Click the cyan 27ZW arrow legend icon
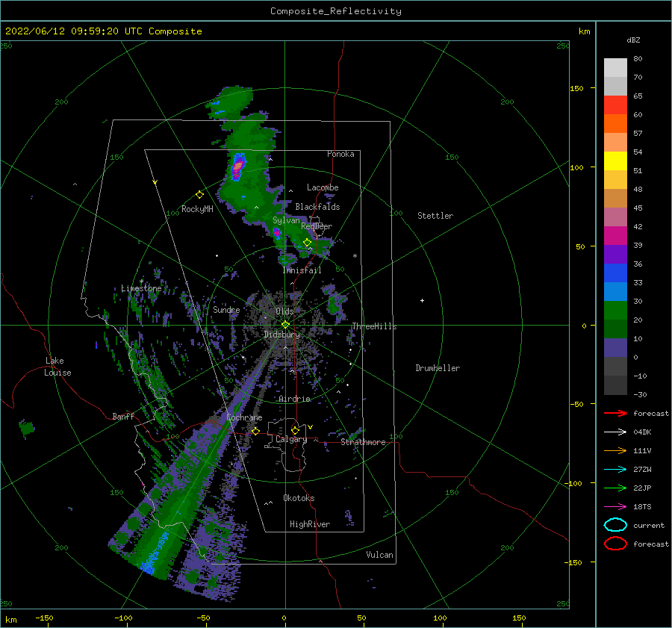672x628 pixels. pyautogui.click(x=615, y=470)
